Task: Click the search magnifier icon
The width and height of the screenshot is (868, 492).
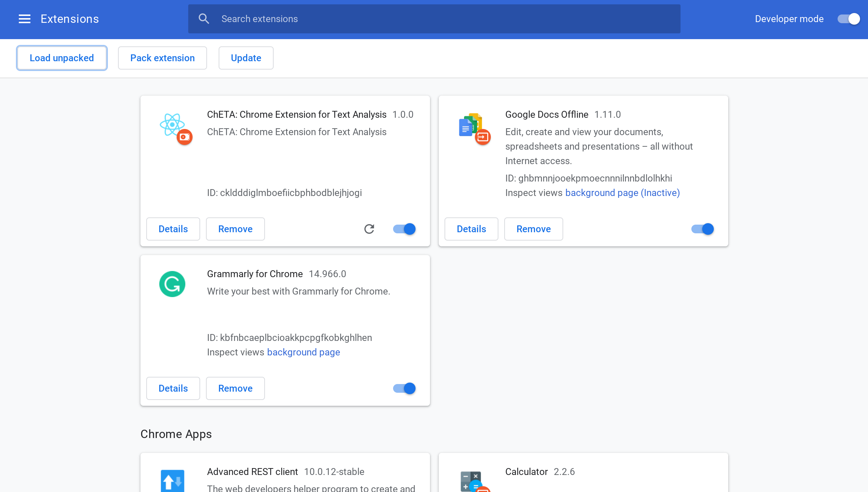Action: coord(204,19)
